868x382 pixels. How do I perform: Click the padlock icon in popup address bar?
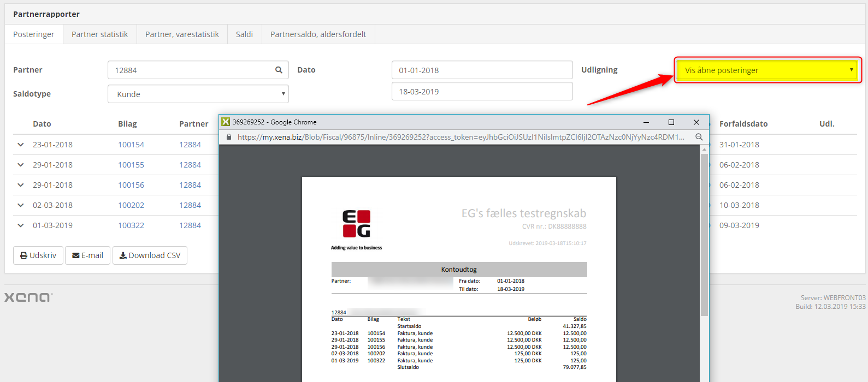(x=229, y=137)
